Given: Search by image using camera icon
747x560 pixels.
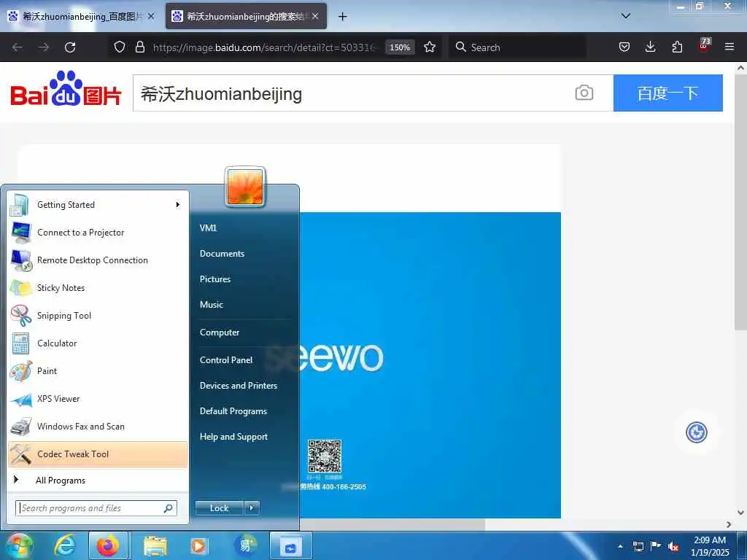Looking at the screenshot, I should pos(584,93).
